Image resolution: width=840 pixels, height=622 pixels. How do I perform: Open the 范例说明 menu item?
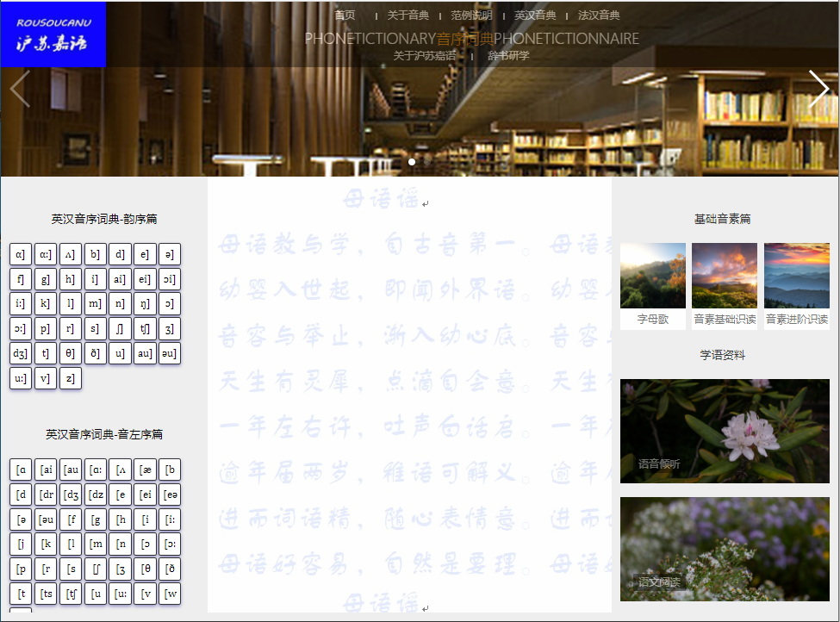[471, 15]
